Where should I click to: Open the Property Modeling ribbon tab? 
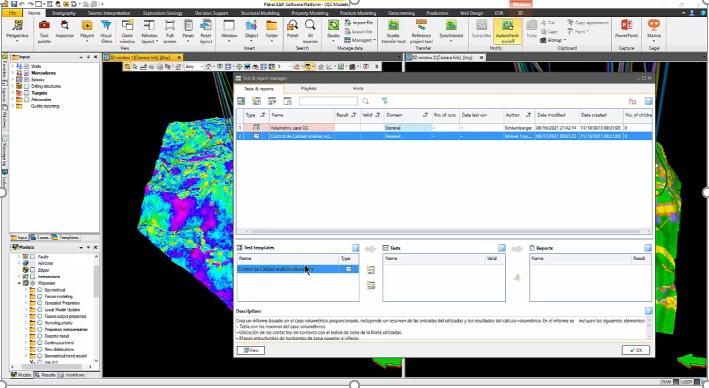tap(310, 13)
